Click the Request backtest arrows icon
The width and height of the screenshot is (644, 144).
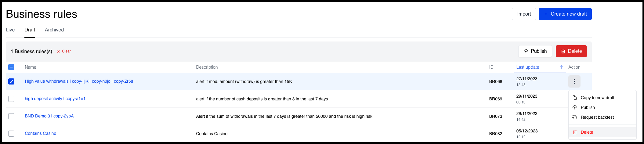[x=575, y=117]
